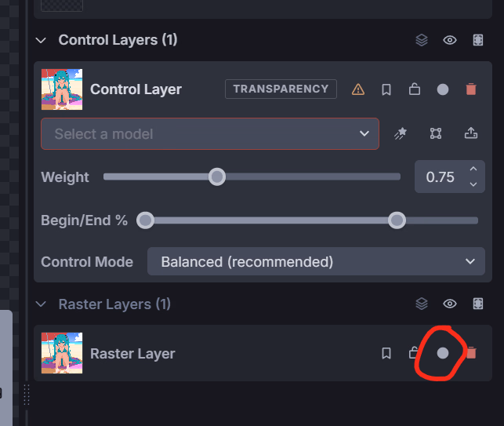Click the warning triangle on Control Layer
The width and height of the screenshot is (504, 426).
358,89
